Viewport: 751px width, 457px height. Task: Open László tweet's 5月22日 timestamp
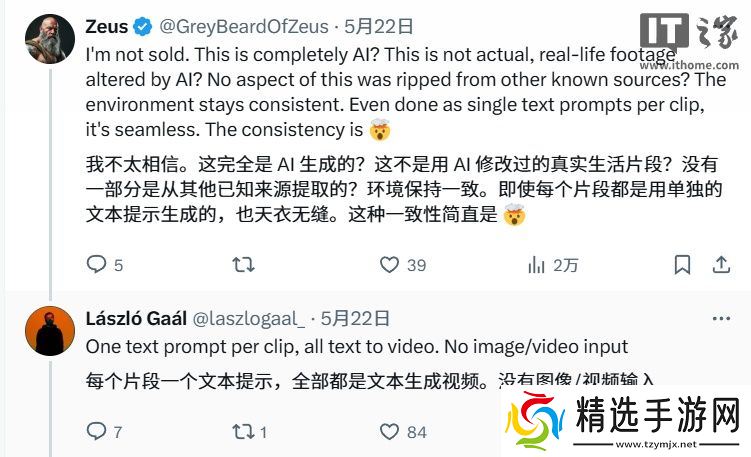coord(355,319)
